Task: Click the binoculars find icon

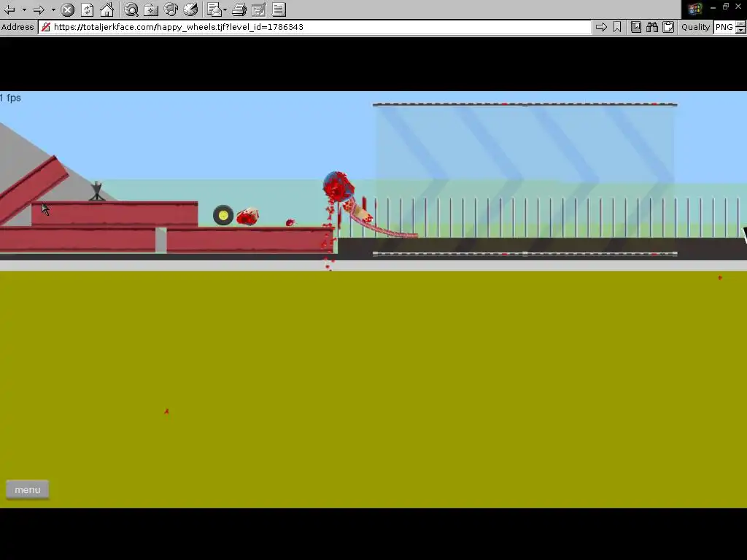Action: (652, 27)
